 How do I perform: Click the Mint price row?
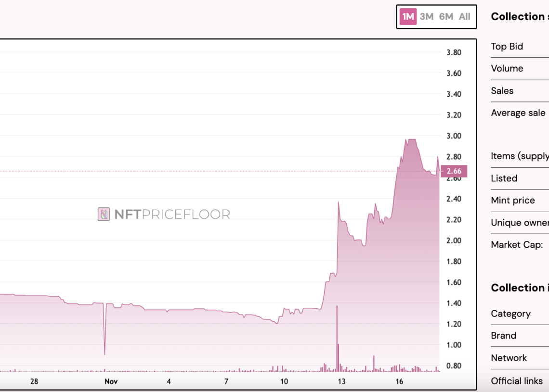(x=520, y=201)
